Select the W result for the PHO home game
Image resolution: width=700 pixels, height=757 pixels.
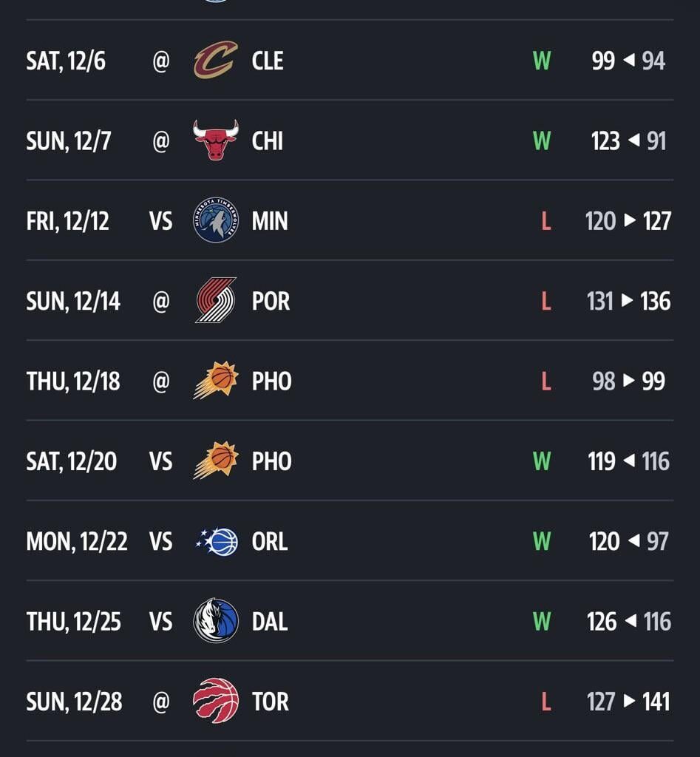(x=543, y=461)
